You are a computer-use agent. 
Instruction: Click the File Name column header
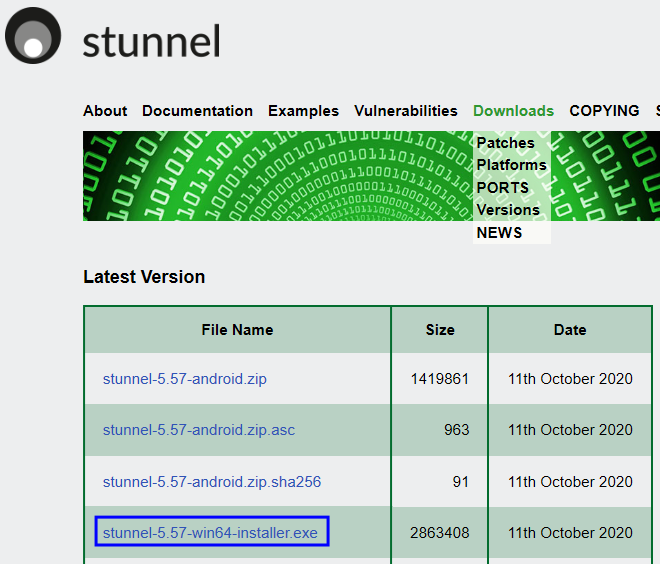(237, 330)
